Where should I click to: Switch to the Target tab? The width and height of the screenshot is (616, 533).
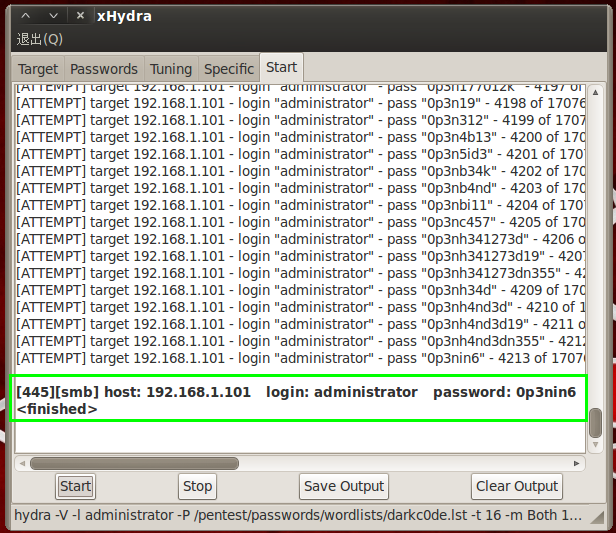click(38, 69)
